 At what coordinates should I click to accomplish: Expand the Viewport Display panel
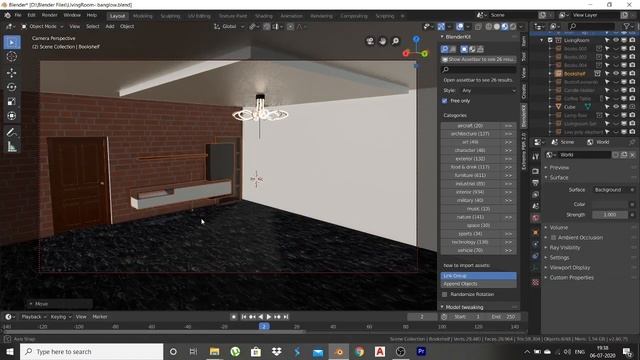point(569,268)
